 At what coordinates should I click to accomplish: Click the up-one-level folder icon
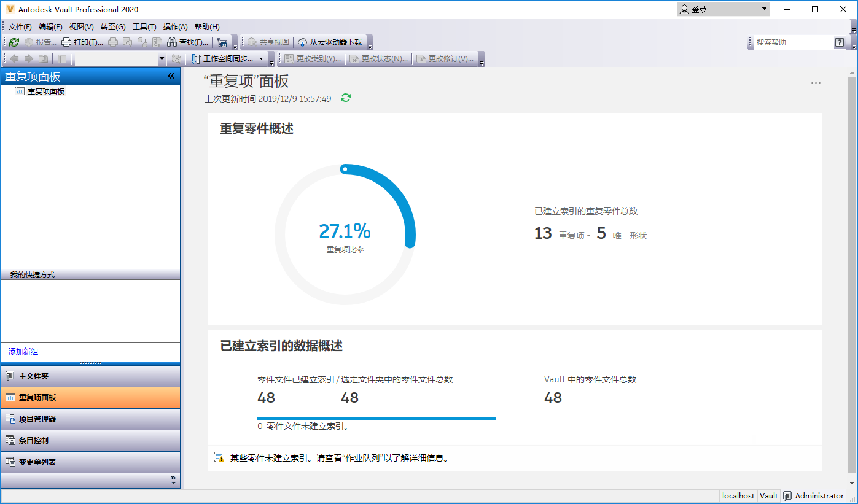[43, 59]
